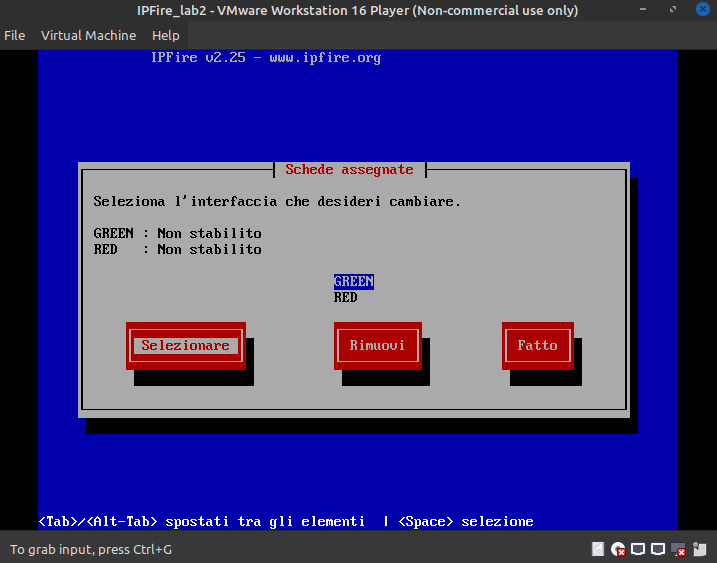Viewport: 717px width, 563px height.
Task: Click the Rimuovi button
Action: pyautogui.click(x=378, y=345)
